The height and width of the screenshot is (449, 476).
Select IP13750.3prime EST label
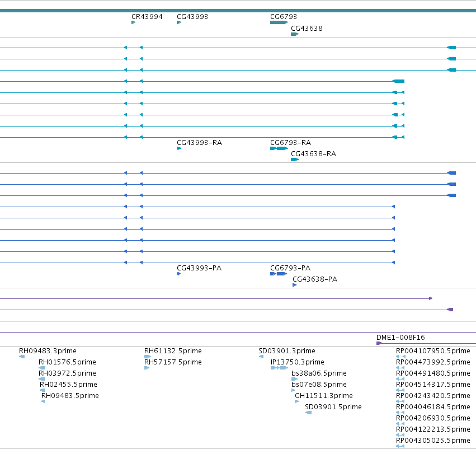[298, 362]
